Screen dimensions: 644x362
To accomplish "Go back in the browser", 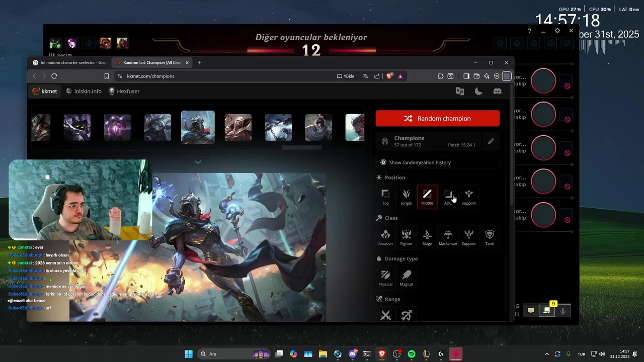I will tap(34, 76).
